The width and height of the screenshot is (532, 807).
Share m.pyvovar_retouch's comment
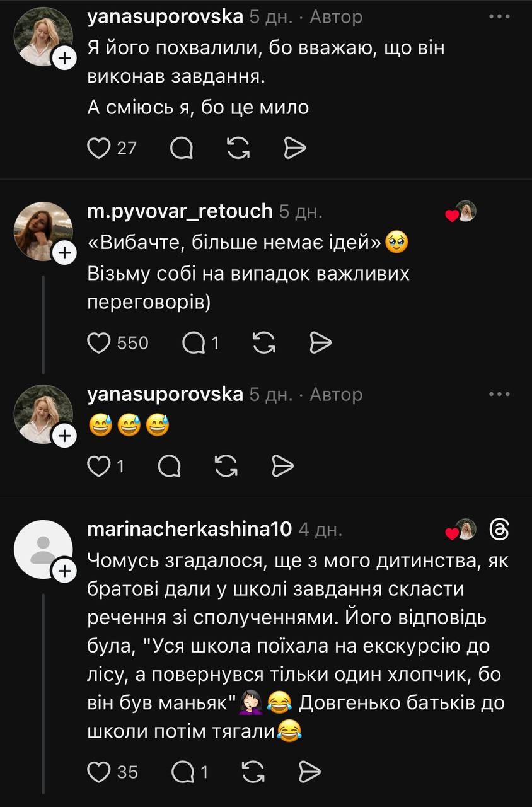point(321,342)
